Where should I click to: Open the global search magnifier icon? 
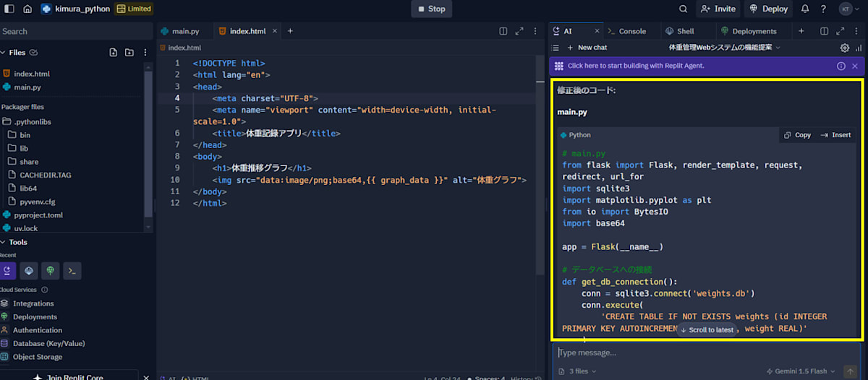[x=684, y=9]
